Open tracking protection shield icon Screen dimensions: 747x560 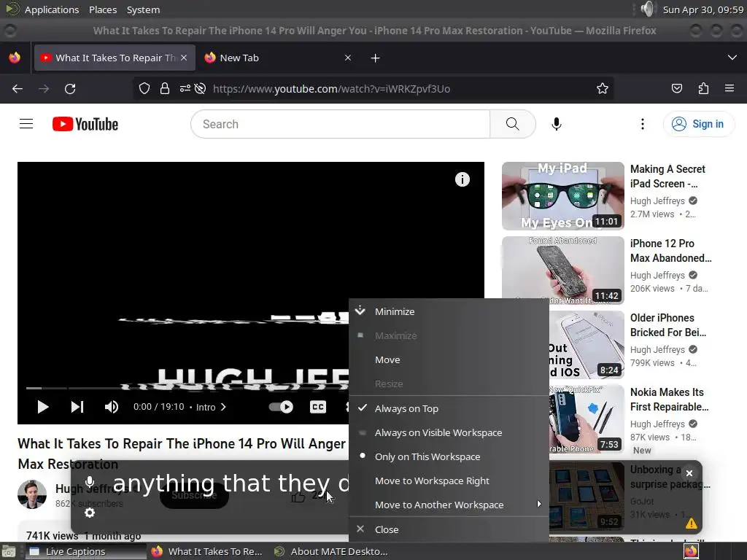pos(144,88)
